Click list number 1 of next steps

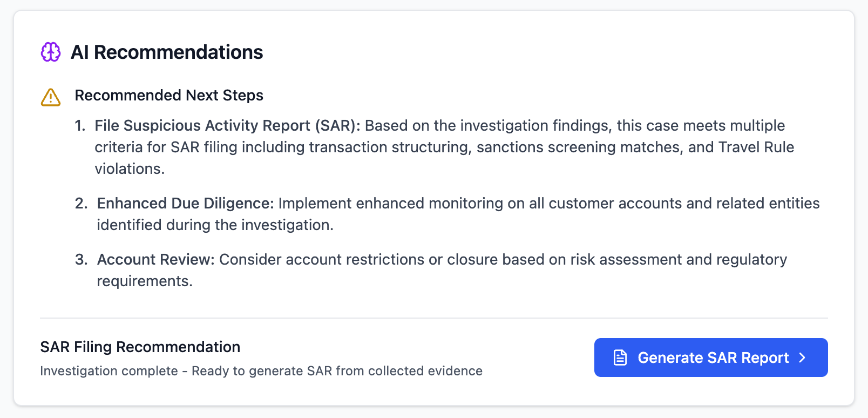(80, 126)
